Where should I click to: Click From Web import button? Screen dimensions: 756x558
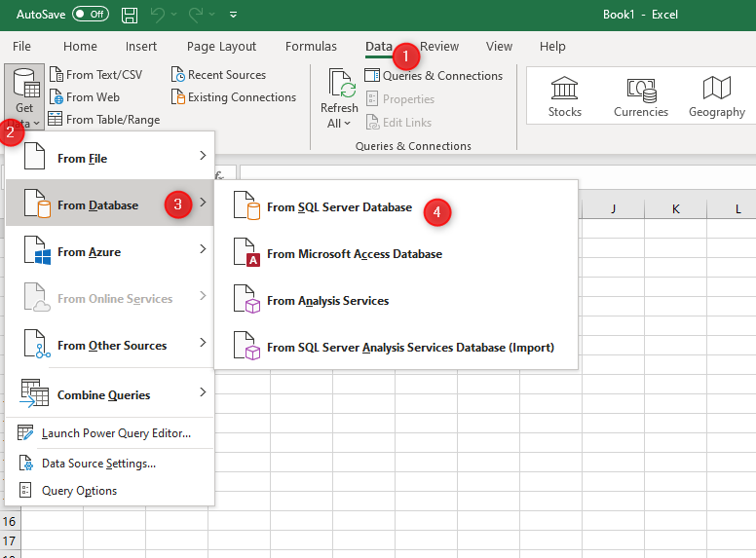(84, 97)
